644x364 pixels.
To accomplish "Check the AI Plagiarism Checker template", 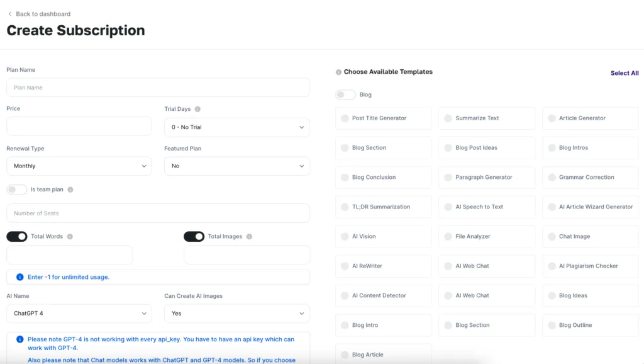I will tap(590, 266).
